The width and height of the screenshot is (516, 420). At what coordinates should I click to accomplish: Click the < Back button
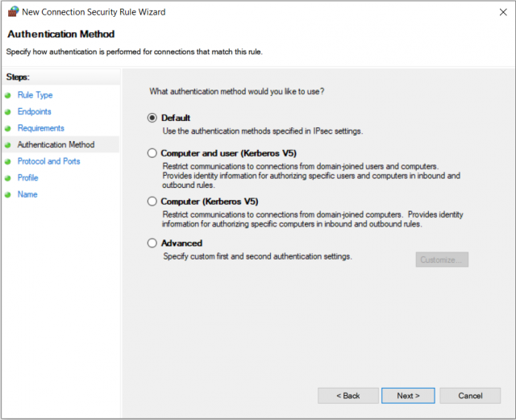click(x=348, y=396)
